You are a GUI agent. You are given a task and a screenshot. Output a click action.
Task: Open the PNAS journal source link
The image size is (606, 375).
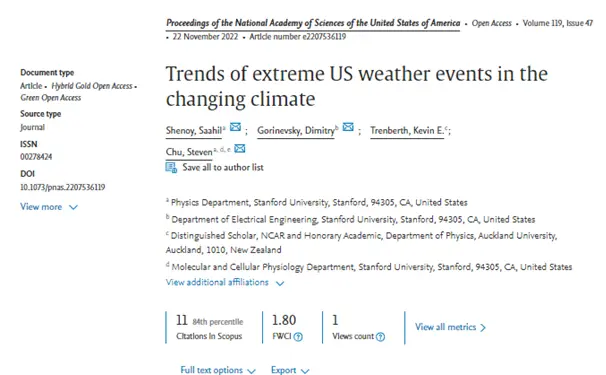tap(313, 23)
